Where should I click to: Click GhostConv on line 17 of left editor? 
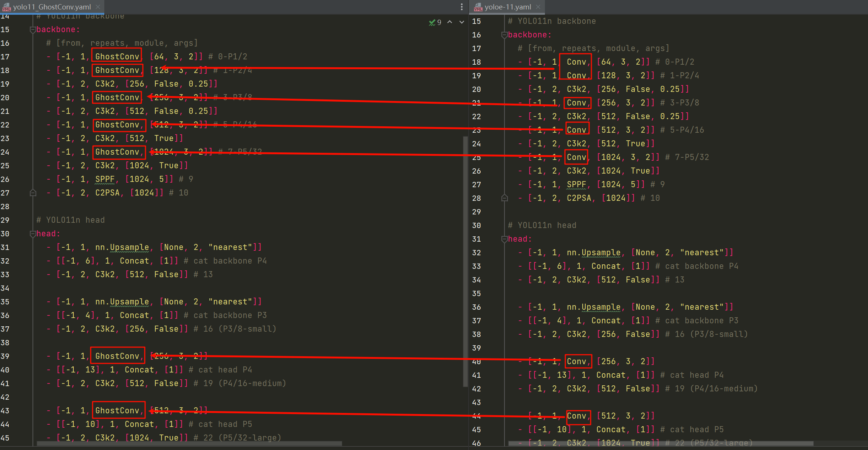pyautogui.click(x=117, y=57)
